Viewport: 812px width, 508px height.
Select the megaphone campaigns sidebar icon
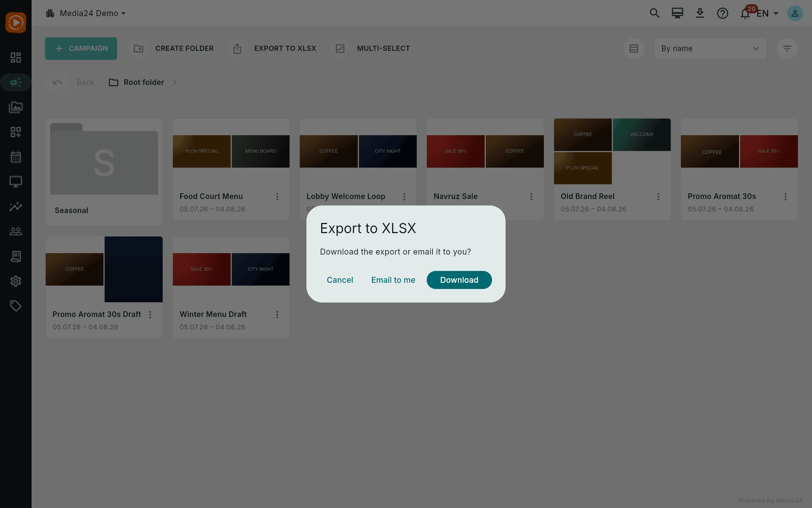coord(16,82)
